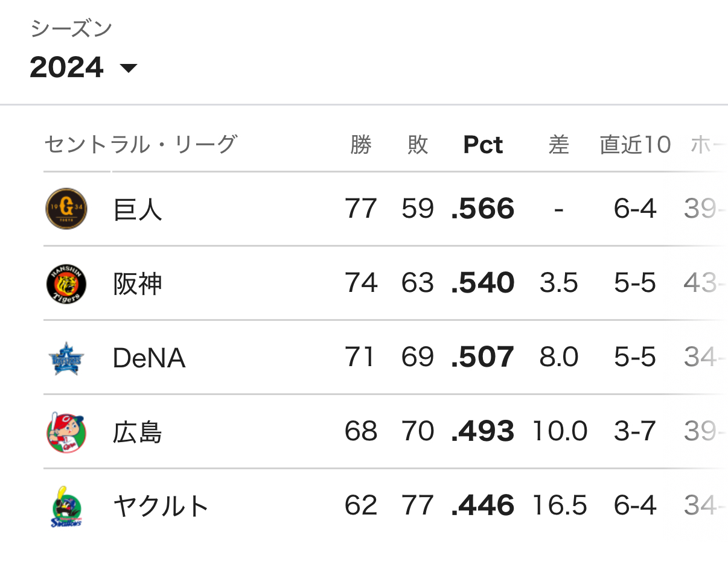Click the DeNA BayStars star logo
This screenshot has height=570, width=728.
66,358
